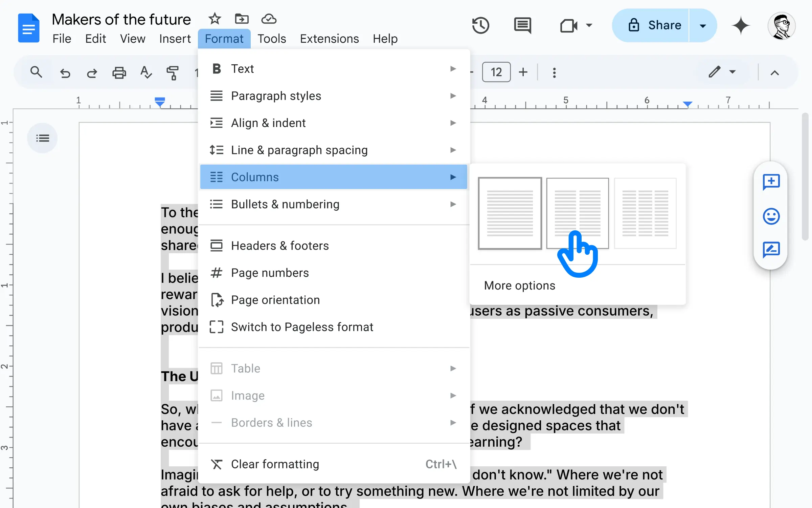Click More options for columns
812x508 pixels.
(519, 285)
